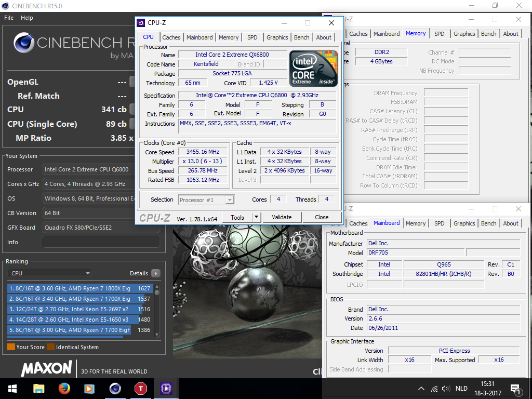532x399 pixels.
Task: Click the Close button in CPU-Z
Action: [322, 218]
